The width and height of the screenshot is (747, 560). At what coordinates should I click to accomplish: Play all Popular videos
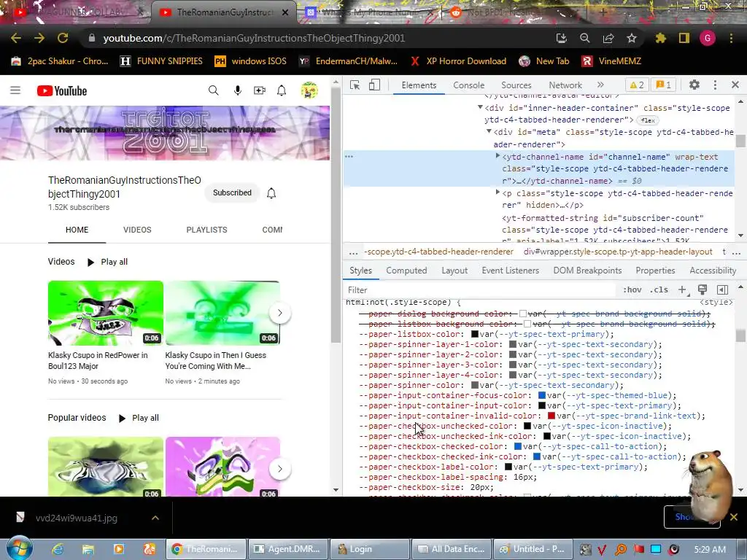(x=139, y=418)
